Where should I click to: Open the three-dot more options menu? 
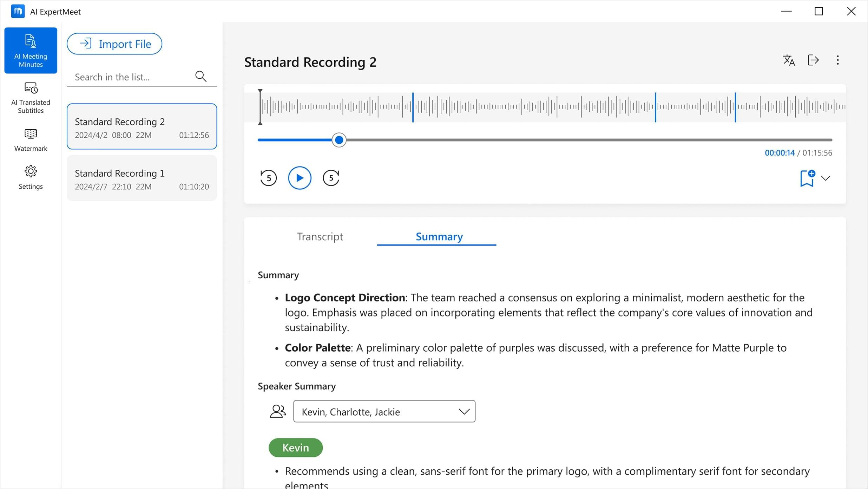tap(838, 60)
